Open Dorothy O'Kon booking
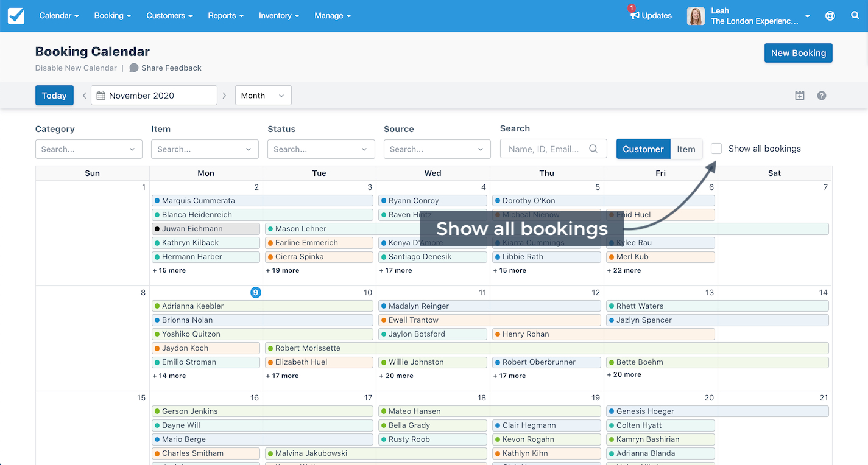The image size is (868, 465). click(604, 200)
